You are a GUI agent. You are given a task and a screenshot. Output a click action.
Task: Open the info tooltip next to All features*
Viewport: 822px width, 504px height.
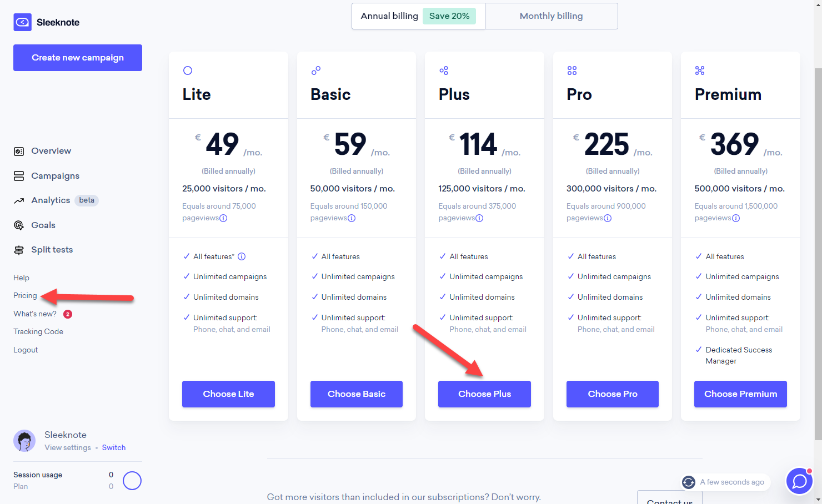click(x=241, y=256)
